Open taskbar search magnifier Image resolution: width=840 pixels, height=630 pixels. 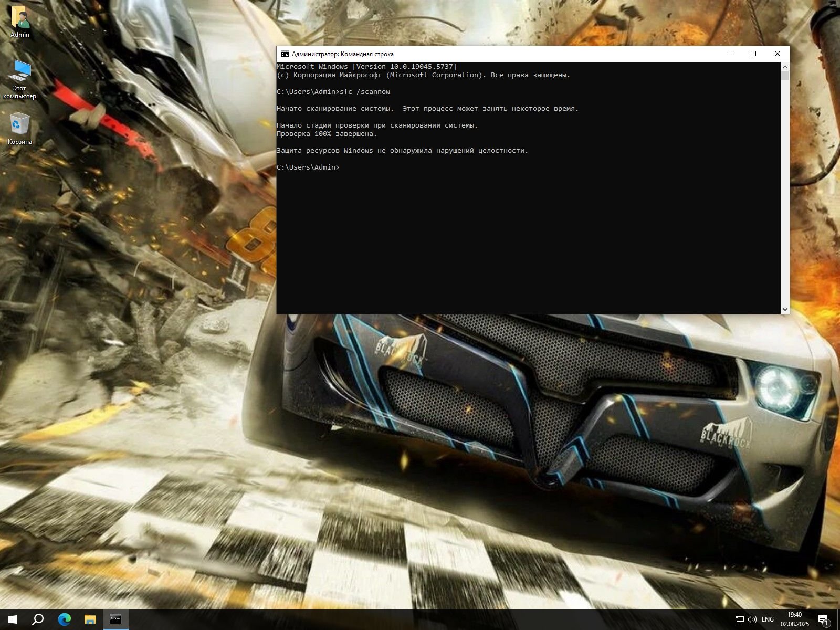[38, 619]
